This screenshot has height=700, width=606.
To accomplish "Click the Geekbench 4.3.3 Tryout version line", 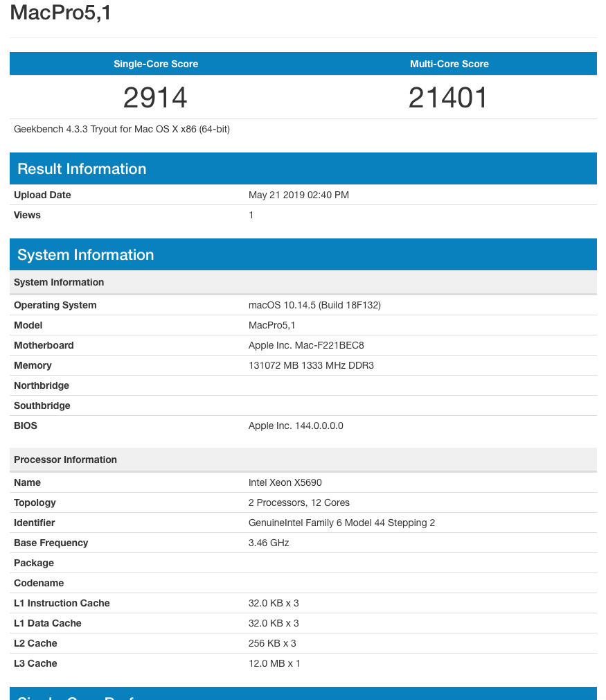I will 122,129.
